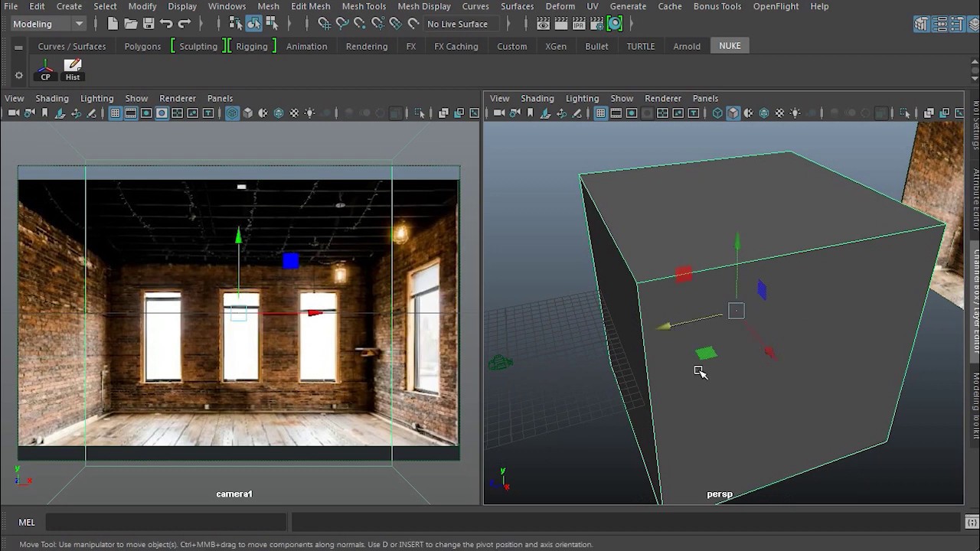Select by component type mode icon

pyautogui.click(x=271, y=24)
